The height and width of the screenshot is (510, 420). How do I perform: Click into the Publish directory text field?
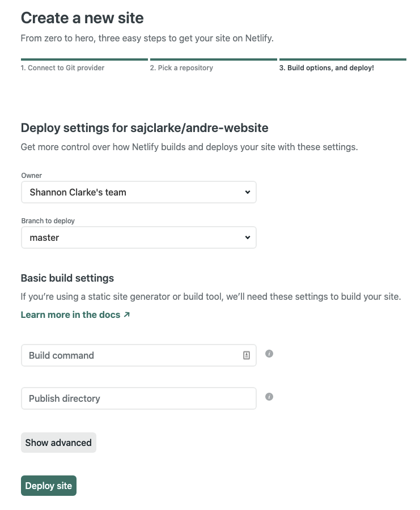coord(138,398)
